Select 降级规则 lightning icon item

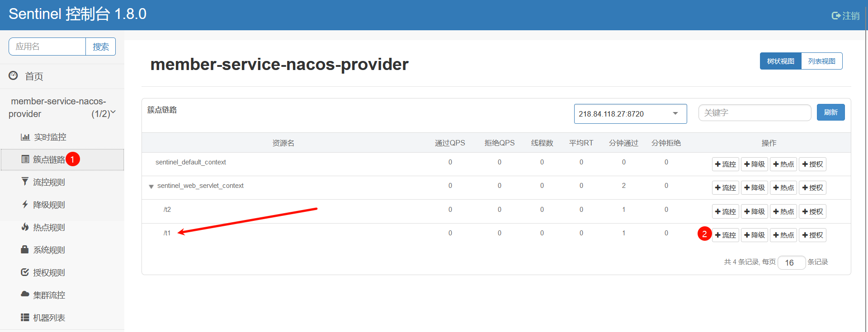click(x=25, y=204)
